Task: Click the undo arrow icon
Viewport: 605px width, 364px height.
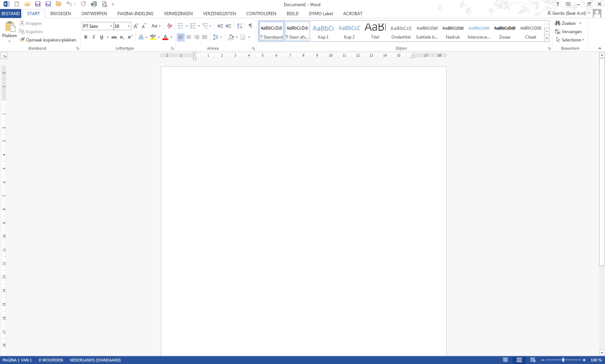Action: 69,4
